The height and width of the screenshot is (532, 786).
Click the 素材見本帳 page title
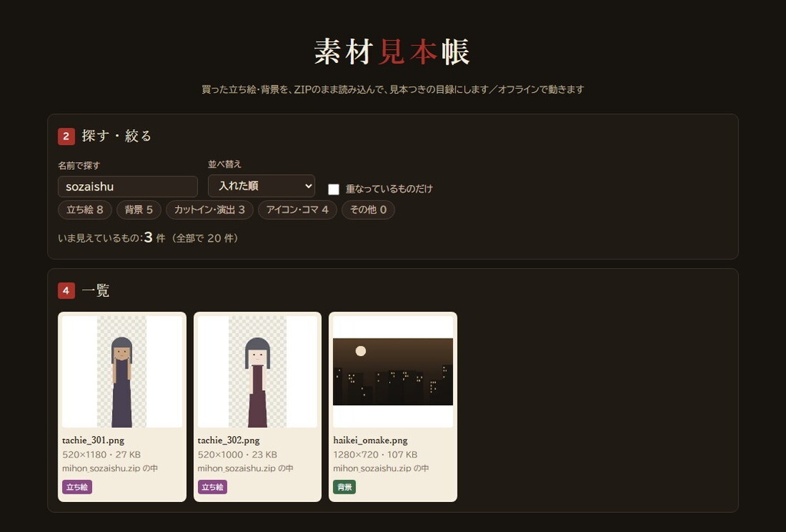392,51
